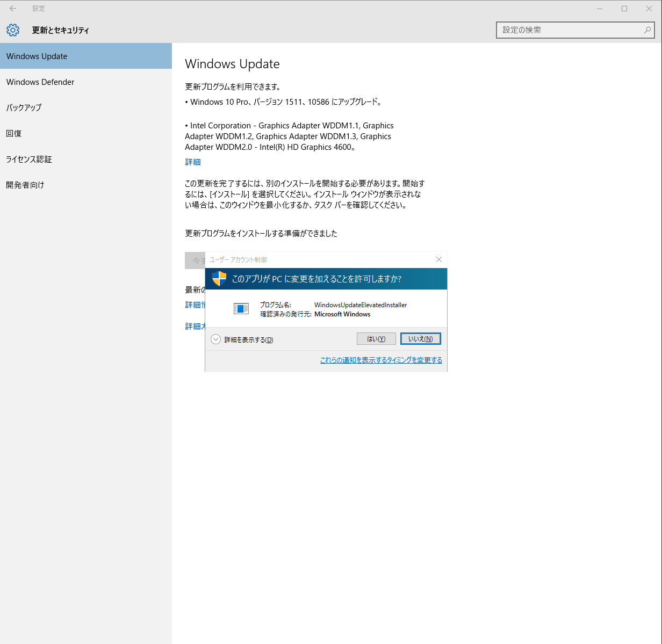
Task: Click the magnifier icon in the search box
Action: tap(647, 30)
